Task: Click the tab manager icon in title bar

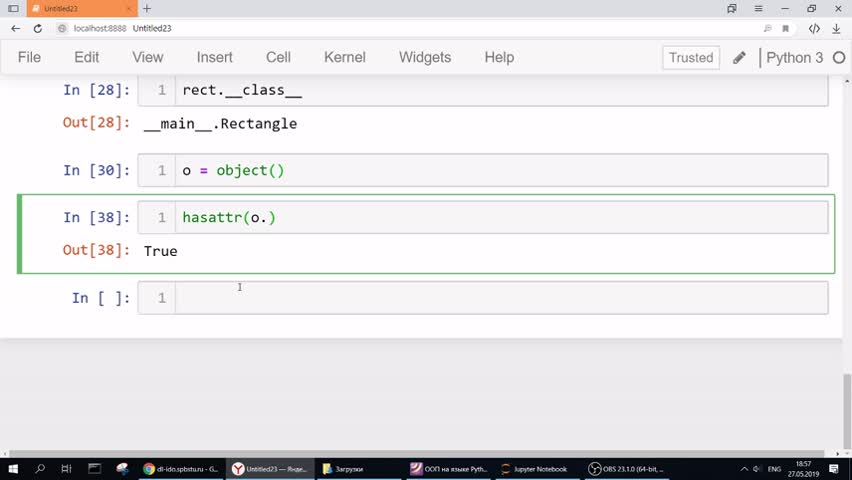Action: tap(732, 9)
